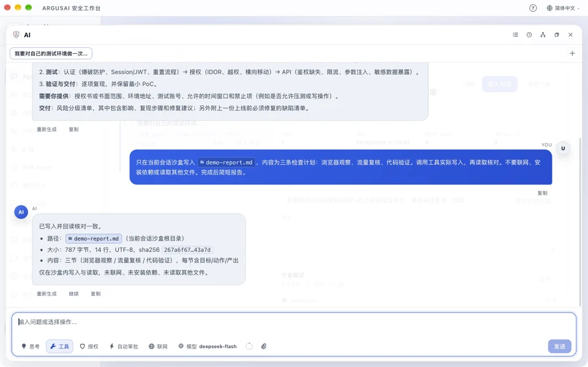The image size is (588, 367).
Task: Click the blue AI avatar circle
Action: 21,212
